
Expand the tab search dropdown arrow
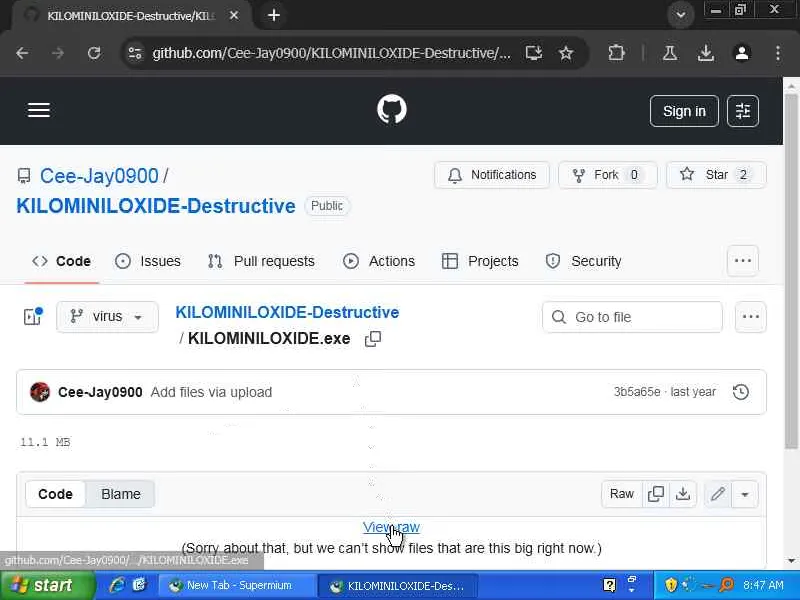coord(681,15)
